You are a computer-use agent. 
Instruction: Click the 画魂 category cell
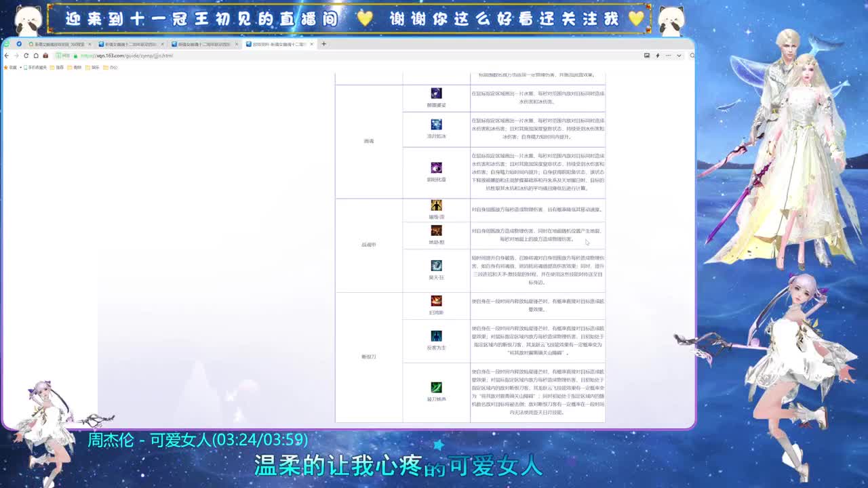click(x=369, y=141)
